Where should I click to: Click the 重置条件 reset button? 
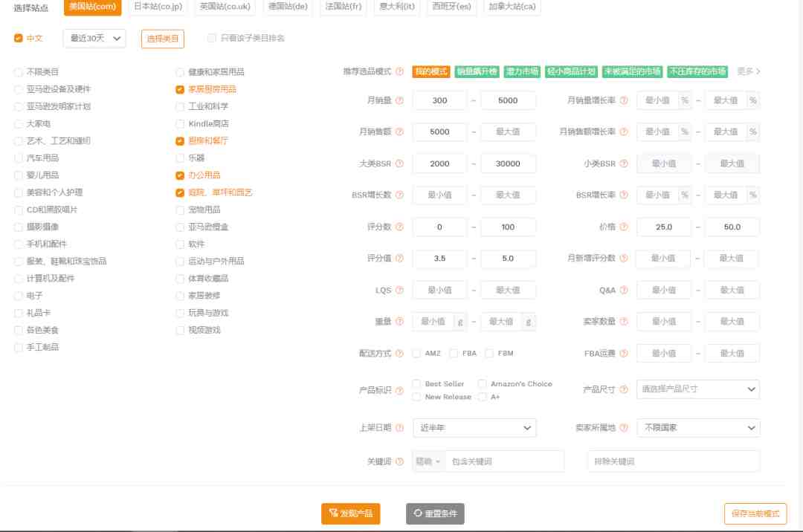435,513
